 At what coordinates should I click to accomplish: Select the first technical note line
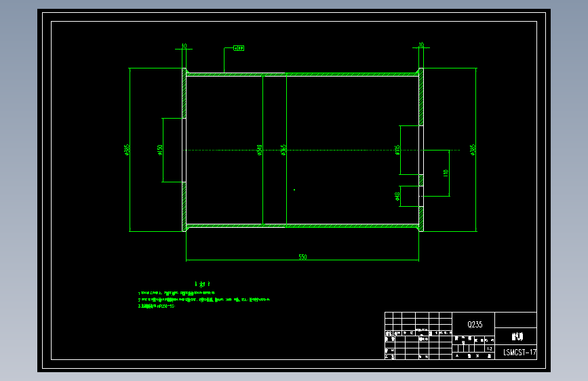[176, 294]
